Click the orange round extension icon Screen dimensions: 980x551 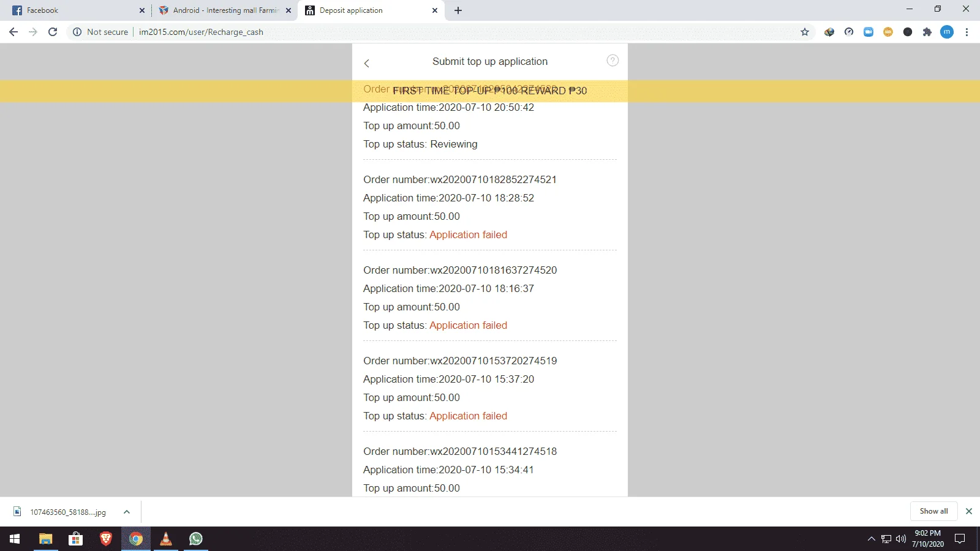(888, 32)
